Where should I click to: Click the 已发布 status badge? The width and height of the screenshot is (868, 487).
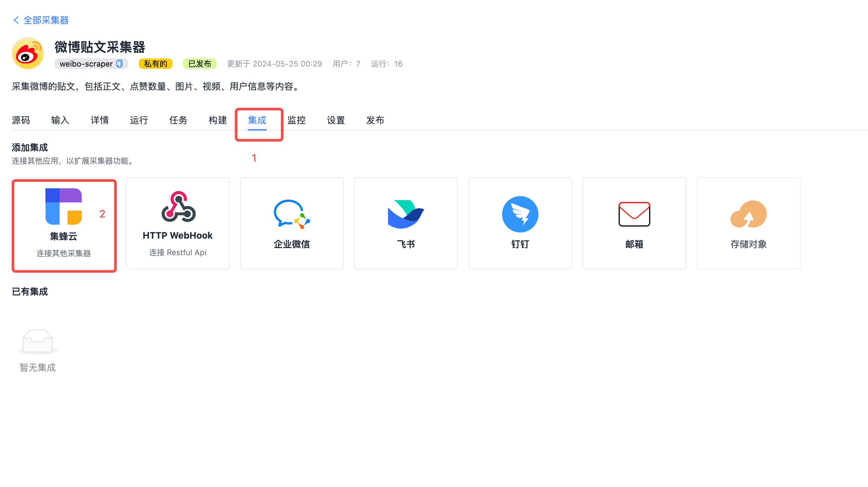coord(199,64)
